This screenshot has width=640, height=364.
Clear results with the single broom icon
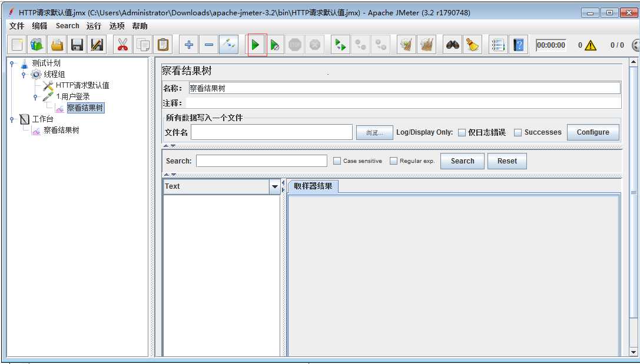[406, 45]
